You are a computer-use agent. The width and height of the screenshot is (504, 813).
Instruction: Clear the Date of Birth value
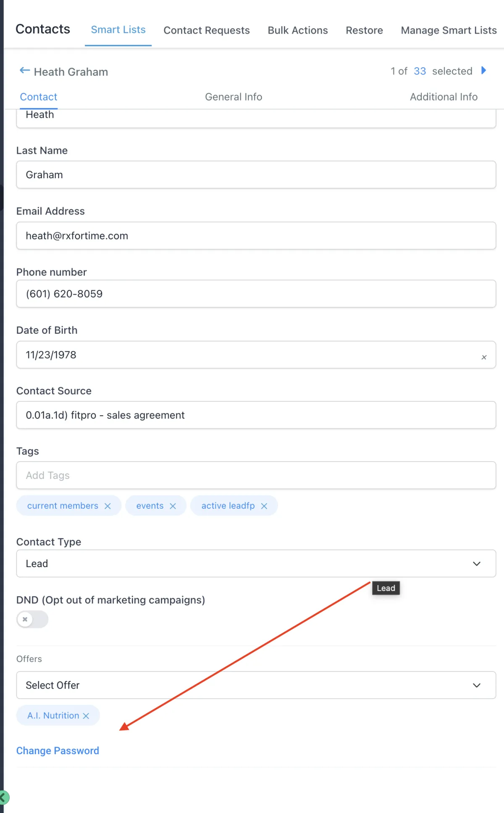tap(484, 357)
